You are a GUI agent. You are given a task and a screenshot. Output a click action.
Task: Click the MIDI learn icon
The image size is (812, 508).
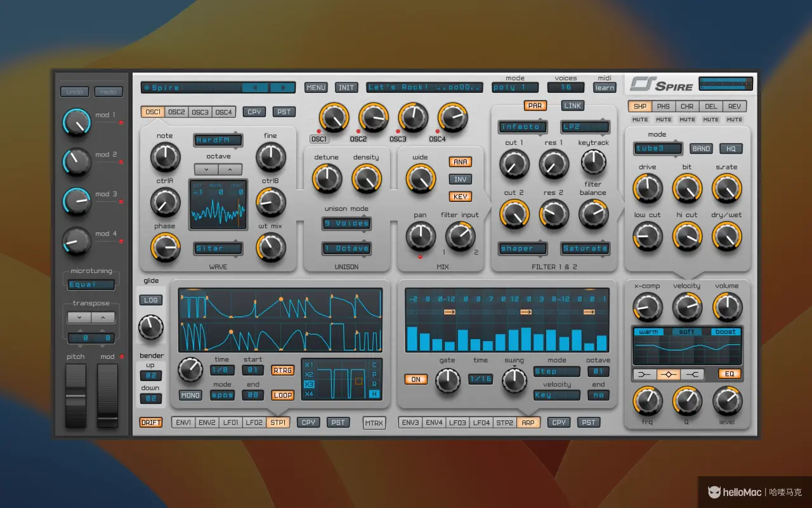(604, 87)
